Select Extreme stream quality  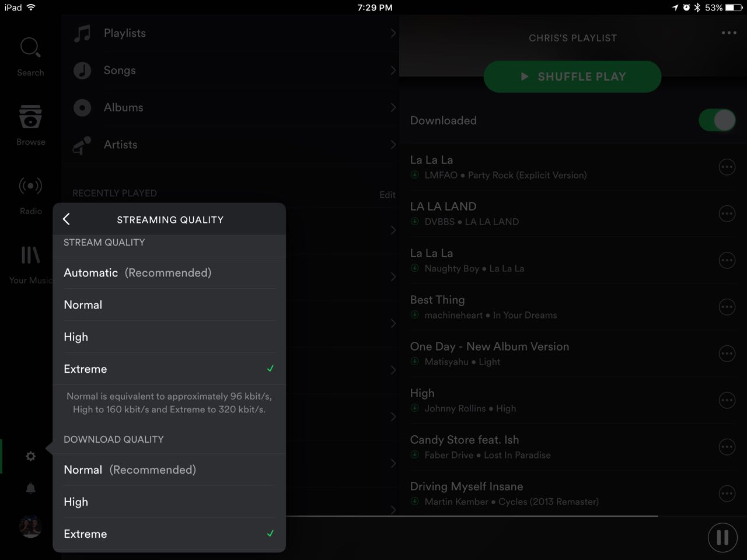tap(169, 369)
